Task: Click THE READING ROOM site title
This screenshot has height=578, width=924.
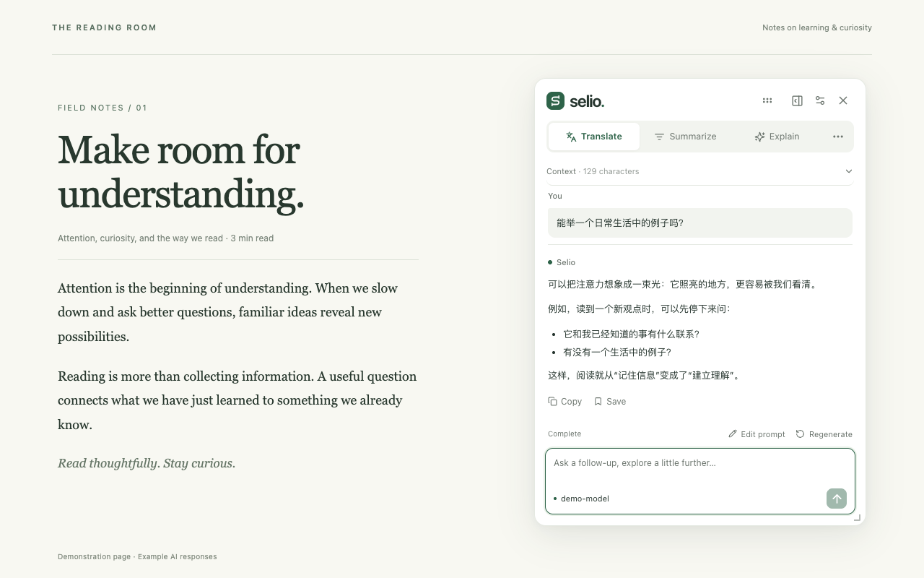Action: click(x=104, y=27)
